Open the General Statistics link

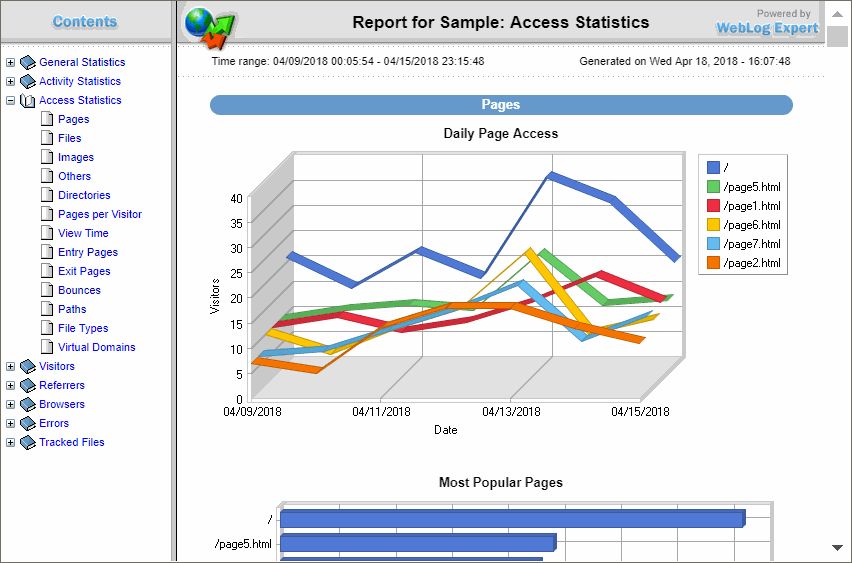(x=82, y=62)
